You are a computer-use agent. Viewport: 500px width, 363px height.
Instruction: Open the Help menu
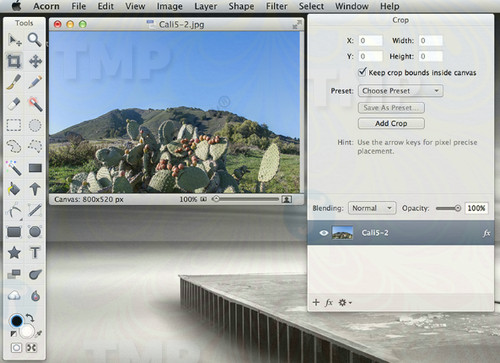pyautogui.click(x=390, y=6)
